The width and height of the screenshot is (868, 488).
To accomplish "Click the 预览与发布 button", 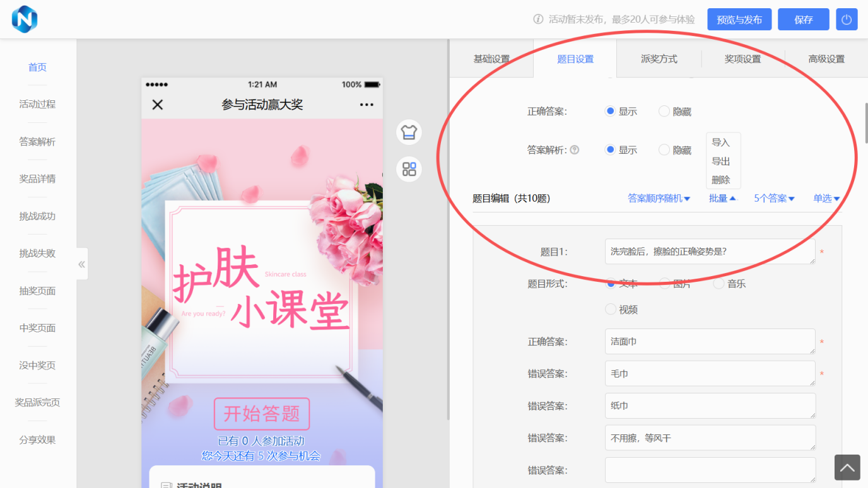I will pos(739,20).
